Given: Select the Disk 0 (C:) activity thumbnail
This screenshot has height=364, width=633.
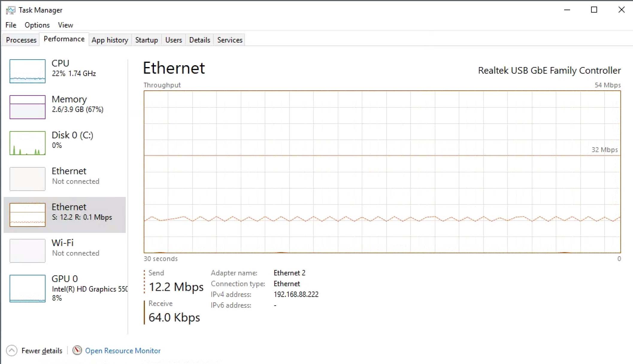Looking at the screenshot, I should pos(28,143).
